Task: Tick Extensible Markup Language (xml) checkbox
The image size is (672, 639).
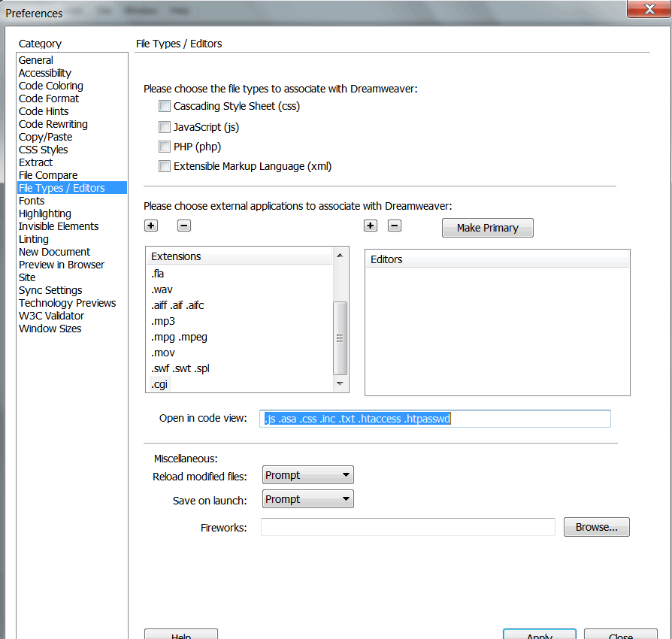Action: pyautogui.click(x=165, y=166)
